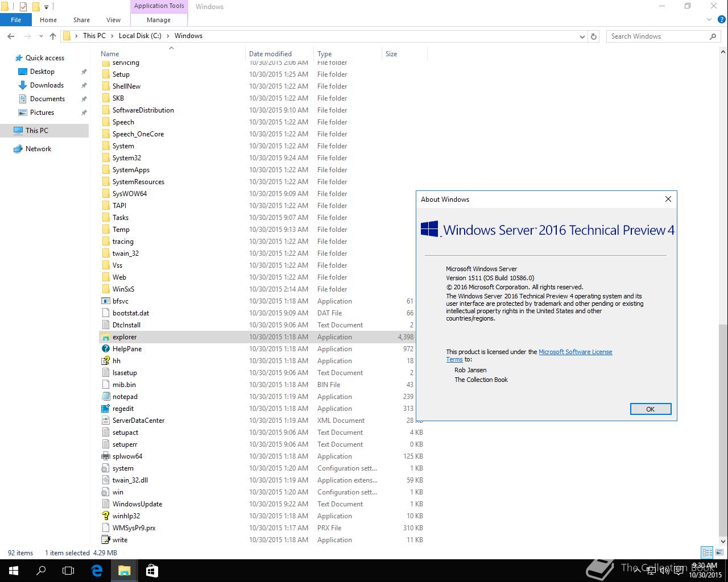This screenshot has height=582, width=728.
Task: Click the taskbar clock and date
Action: [x=704, y=571]
